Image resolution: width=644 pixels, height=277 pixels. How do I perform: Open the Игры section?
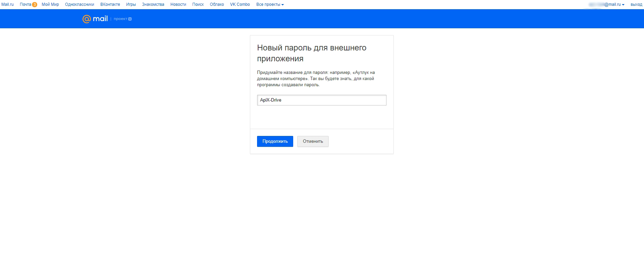pyautogui.click(x=131, y=4)
